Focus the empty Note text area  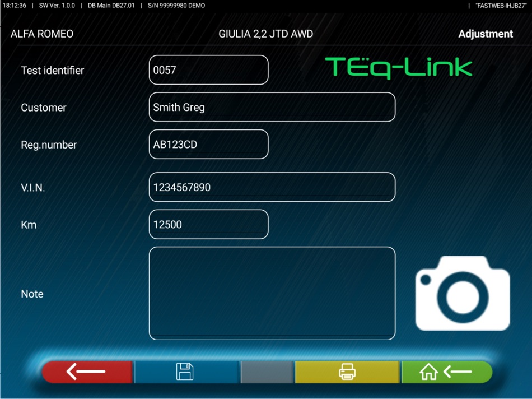[x=272, y=294]
